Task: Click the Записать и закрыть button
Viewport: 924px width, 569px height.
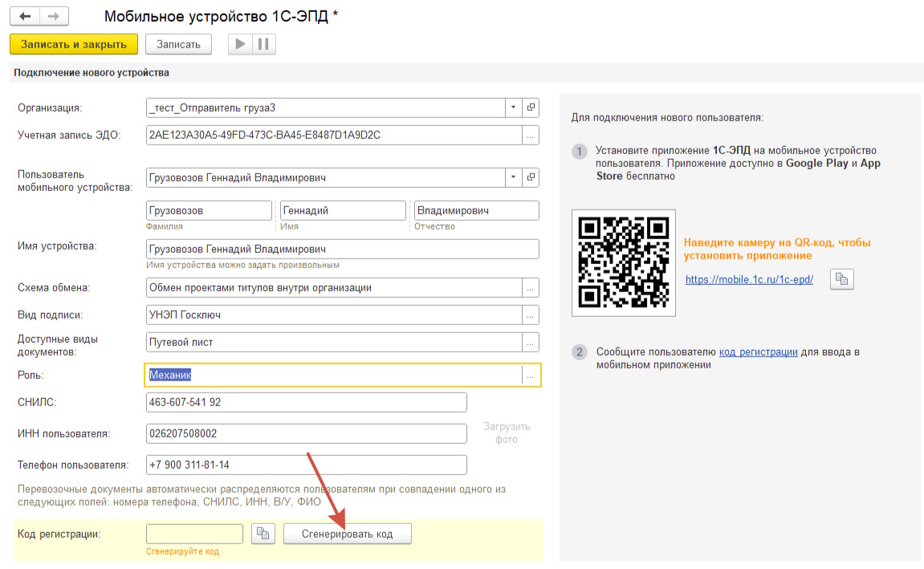Action: (74, 44)
